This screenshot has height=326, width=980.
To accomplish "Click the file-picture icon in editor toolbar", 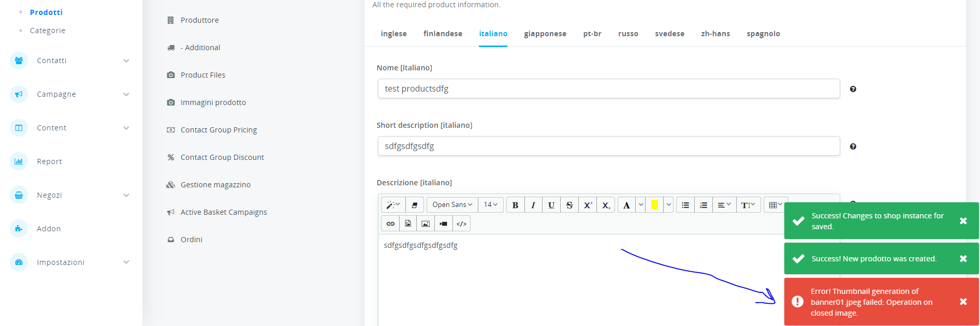I will point(408,224).
